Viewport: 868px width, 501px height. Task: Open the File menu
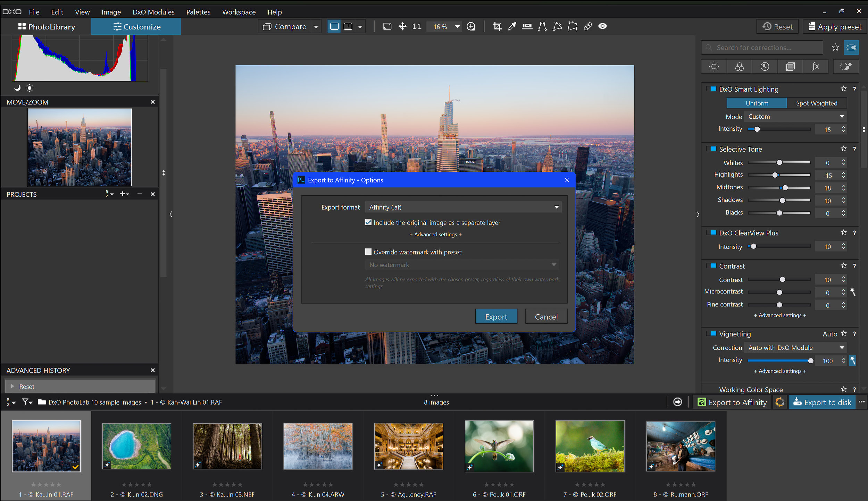(x=34, y=12)
